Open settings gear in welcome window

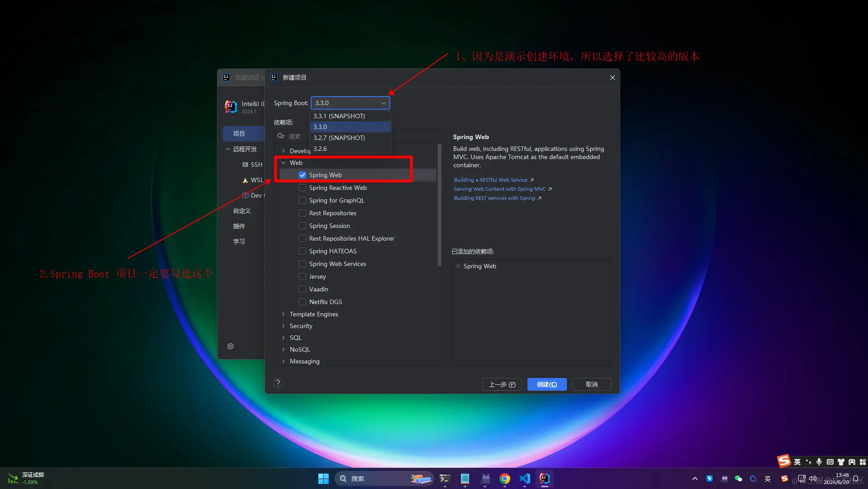click(230, 346)
